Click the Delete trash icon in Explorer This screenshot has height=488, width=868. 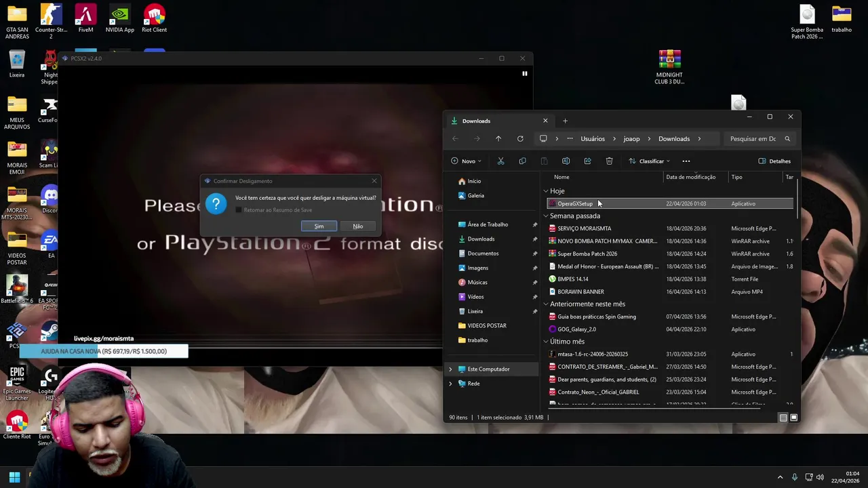609,161
